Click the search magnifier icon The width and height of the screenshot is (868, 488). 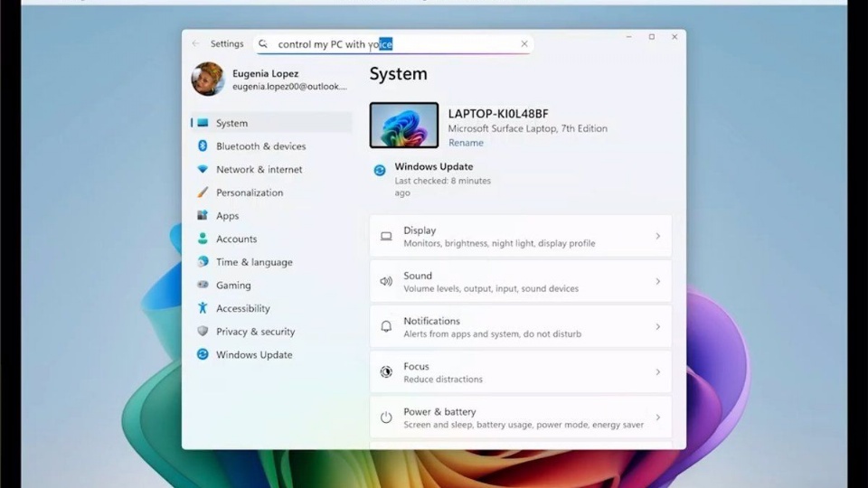pyautogui.click(x=263, y=43)
